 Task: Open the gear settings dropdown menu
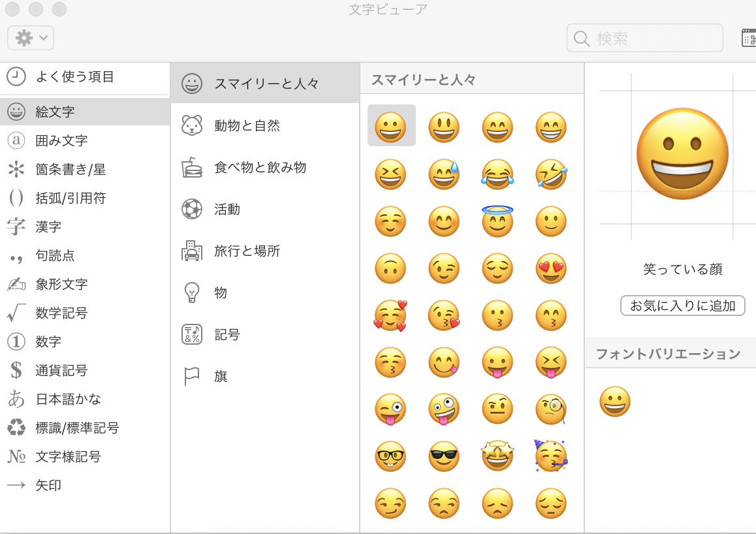[31, 38]
